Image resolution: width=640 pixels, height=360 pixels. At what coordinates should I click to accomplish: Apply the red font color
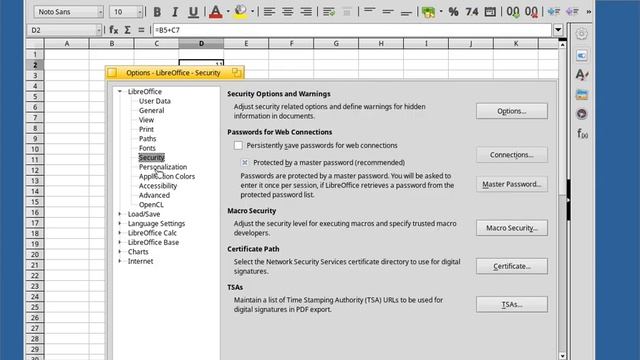coord(216,12)
